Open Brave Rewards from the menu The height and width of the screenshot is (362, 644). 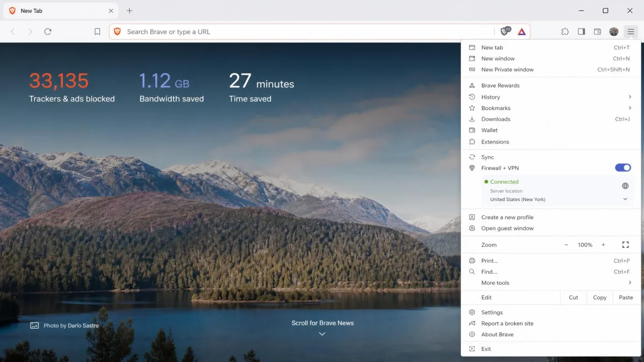point(551,85)
